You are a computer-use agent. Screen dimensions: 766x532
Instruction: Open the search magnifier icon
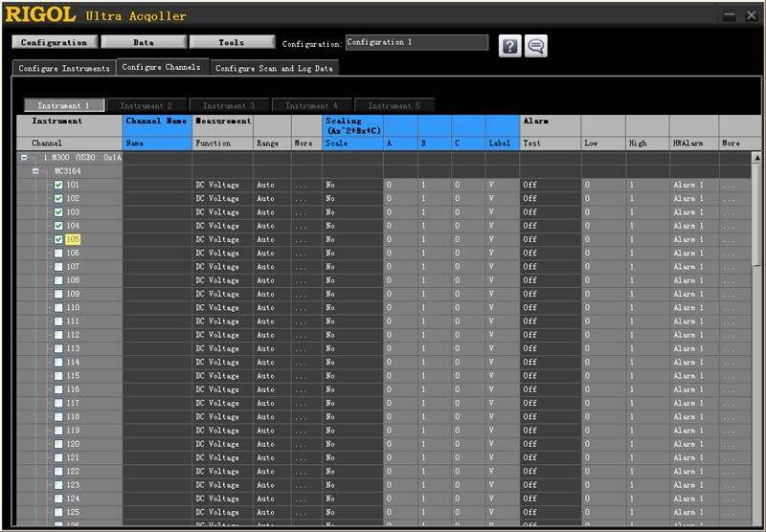536,47
